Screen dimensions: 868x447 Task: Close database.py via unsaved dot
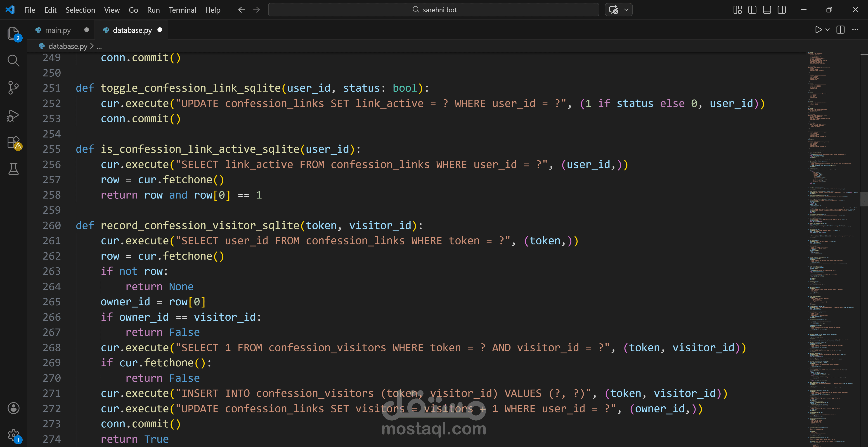click(x=160, y=30)
